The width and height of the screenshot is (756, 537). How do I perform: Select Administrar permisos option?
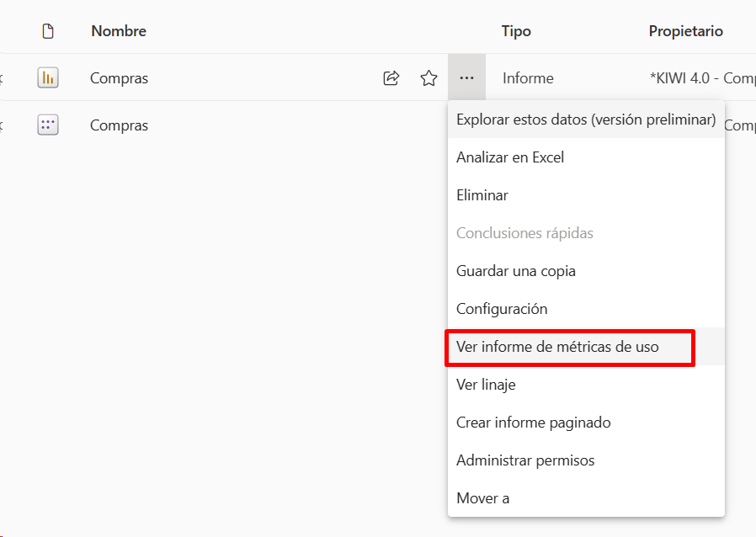coord(586,460)
